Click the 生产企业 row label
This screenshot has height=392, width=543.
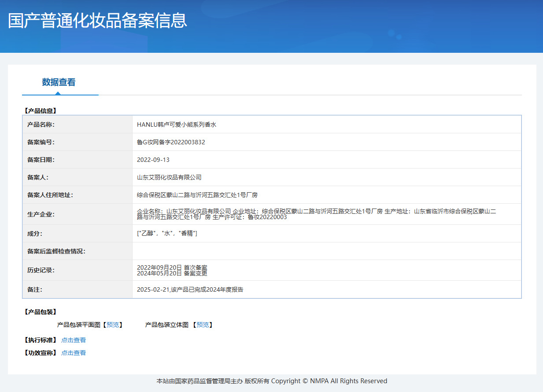(41, 214)
